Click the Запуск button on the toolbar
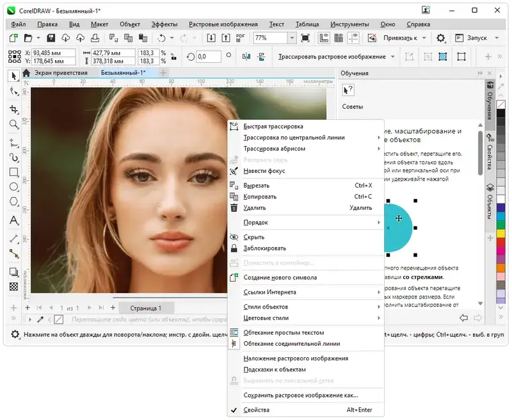The image size is (512, 420). point(479,37)
